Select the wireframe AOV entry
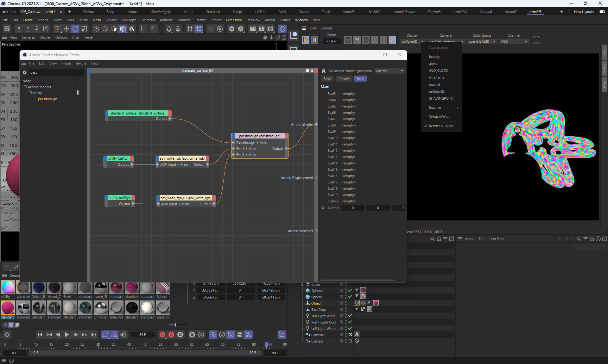 (x=436, y=77)
